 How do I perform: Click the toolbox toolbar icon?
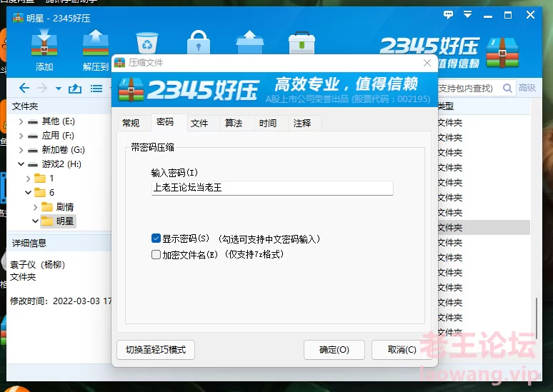tap(302, 42)
